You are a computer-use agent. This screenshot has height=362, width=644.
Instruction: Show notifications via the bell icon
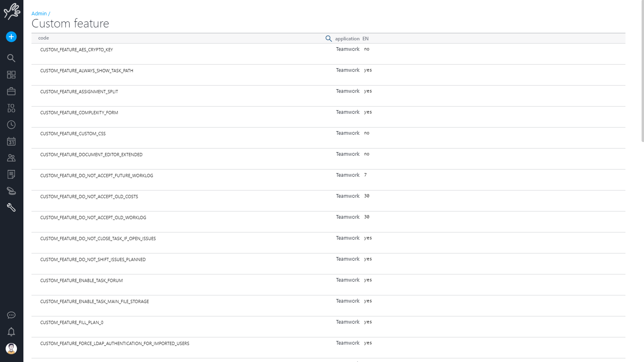11,332
